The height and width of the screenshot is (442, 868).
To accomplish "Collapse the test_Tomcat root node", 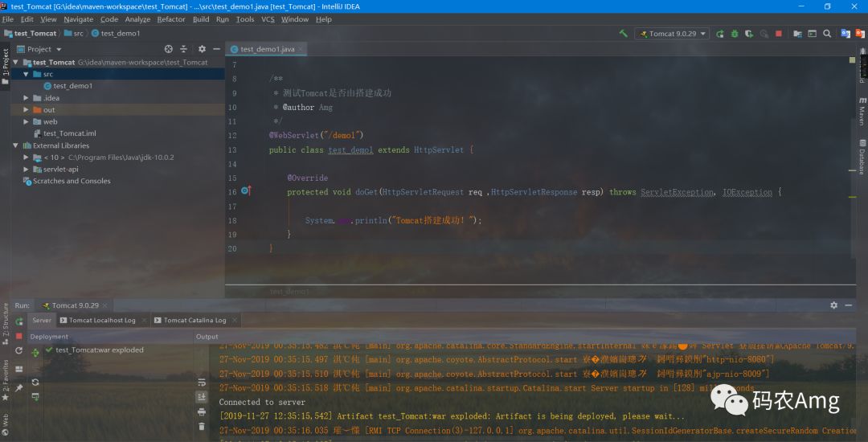I will tap(15, 63).
